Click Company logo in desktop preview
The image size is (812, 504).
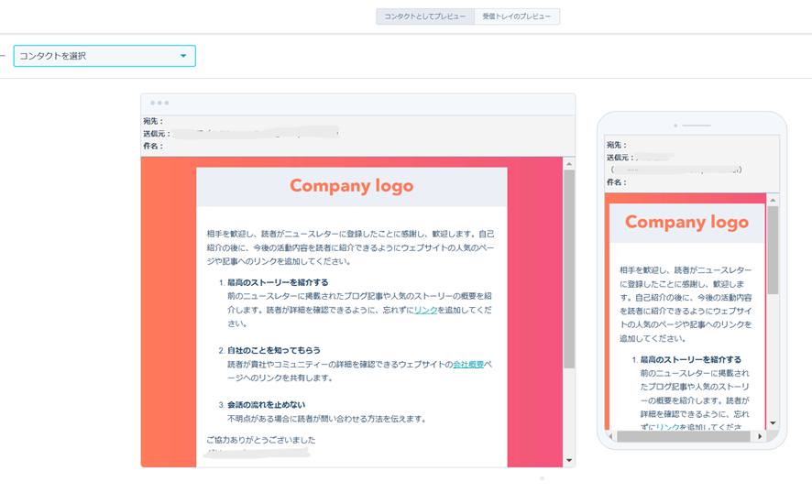352,185
